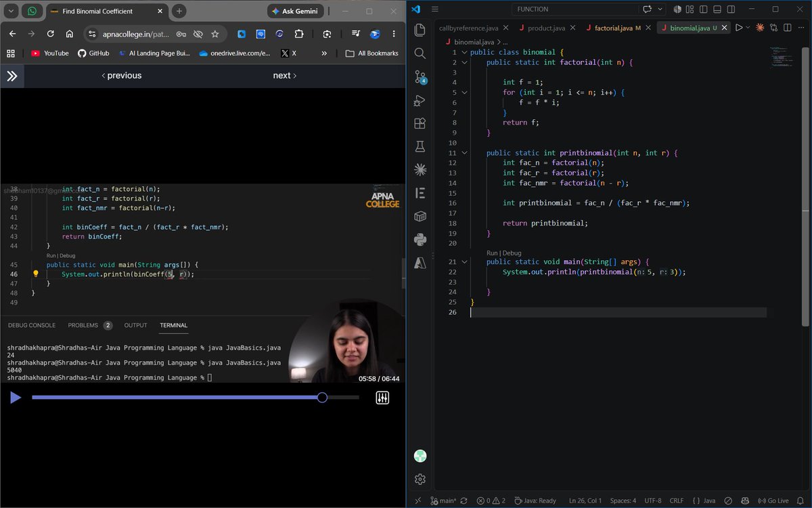Click main* branch in status bar
Viewport: 812px width, 508px height.
coord(443,501)
